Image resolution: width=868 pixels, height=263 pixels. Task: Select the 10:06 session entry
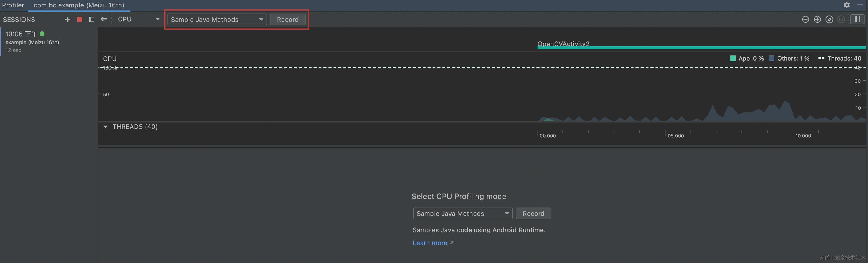click(x=49, y=41)
